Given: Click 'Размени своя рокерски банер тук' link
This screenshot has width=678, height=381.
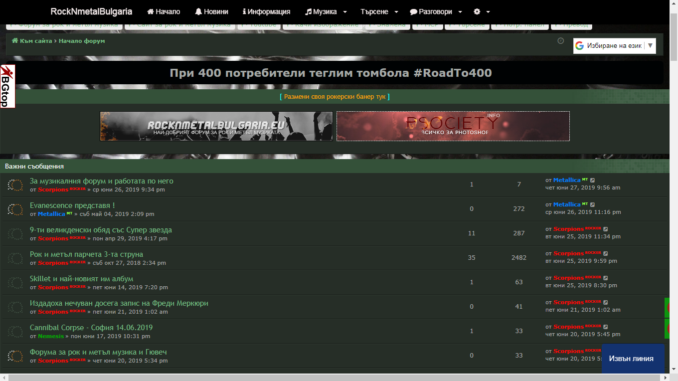Looking at the screenshot, I should coord(335,96).
